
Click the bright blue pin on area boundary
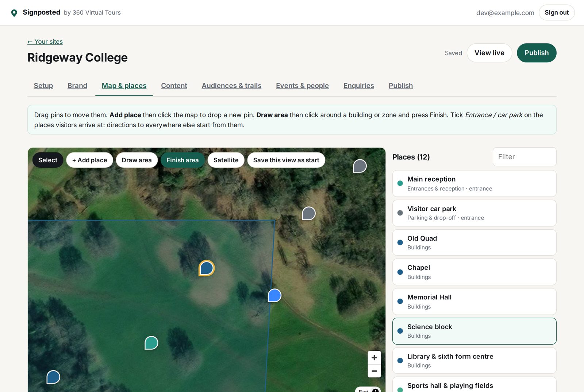tap(274, 295)
